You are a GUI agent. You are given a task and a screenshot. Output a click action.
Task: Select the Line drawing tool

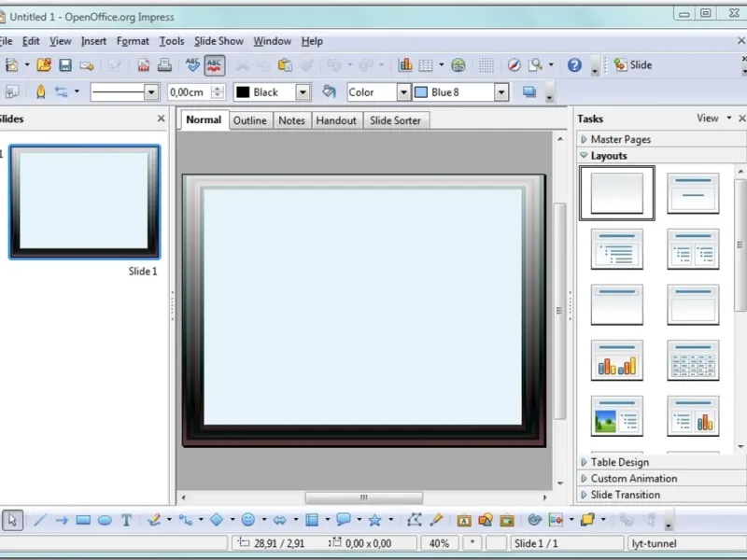tap(40, 520)
